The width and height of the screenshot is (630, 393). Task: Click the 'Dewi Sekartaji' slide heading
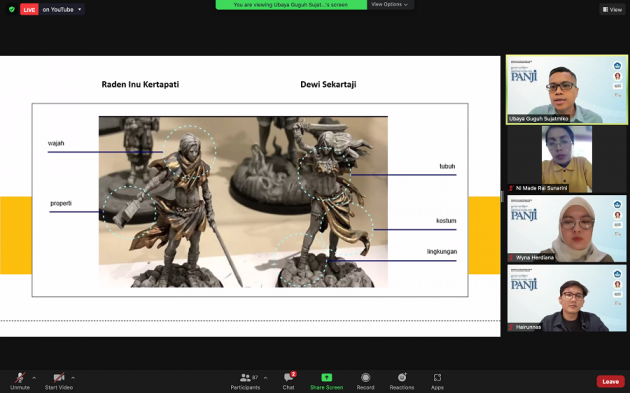click(x=328, y=84)
